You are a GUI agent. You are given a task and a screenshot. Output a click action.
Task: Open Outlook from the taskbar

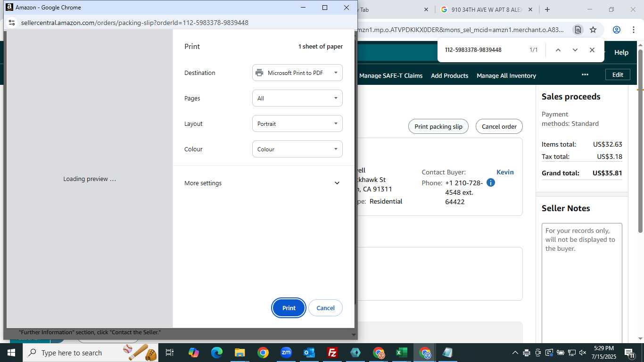(309, 353)
